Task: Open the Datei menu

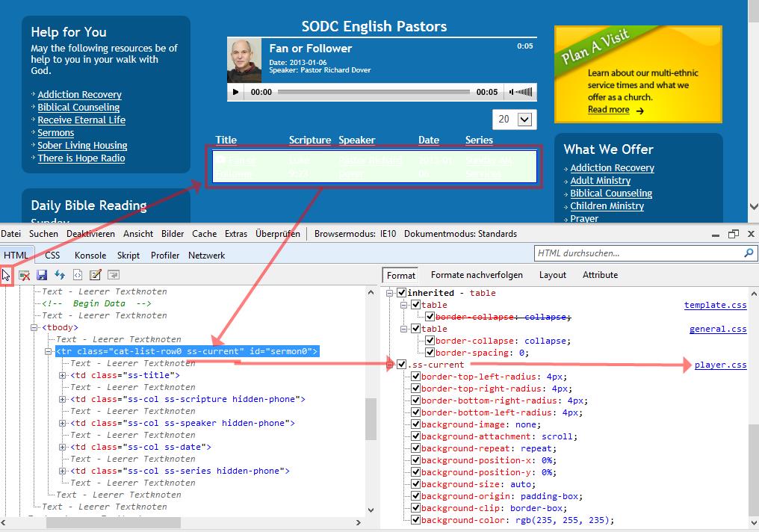Action: 10,234
